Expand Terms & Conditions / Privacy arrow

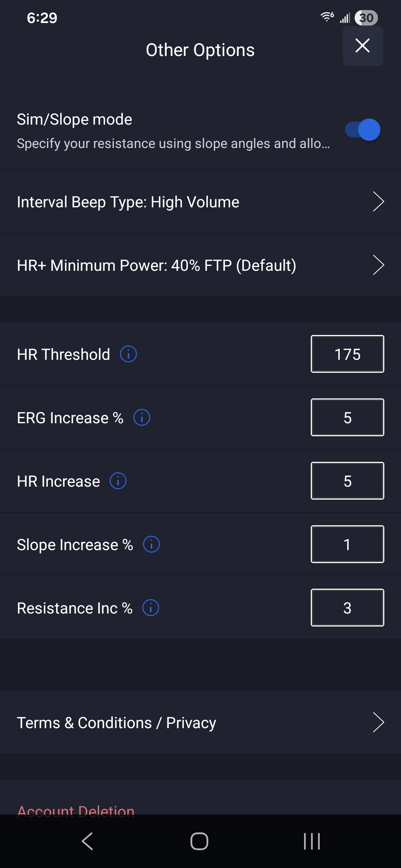[378, 722]
